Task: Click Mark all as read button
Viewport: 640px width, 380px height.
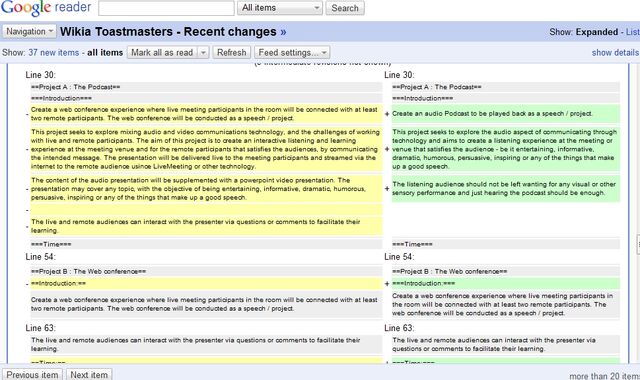Action: [x=162, y=53]
